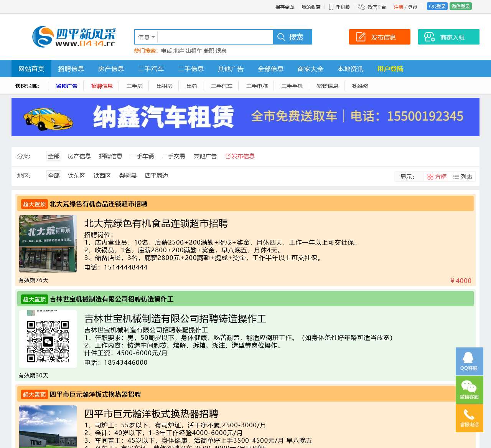Filter category by 房产信息
Image resolution: width=491 pixels, height=448 pixels.
tap(79, 156)
